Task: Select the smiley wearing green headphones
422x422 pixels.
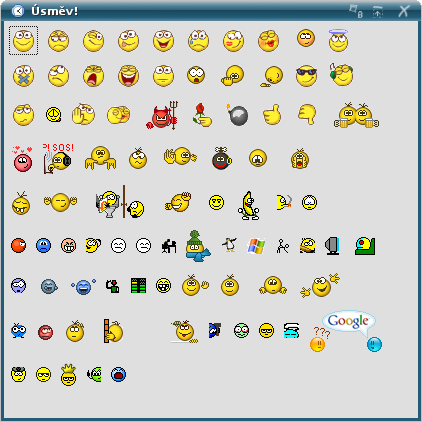Action: point(341,74)
